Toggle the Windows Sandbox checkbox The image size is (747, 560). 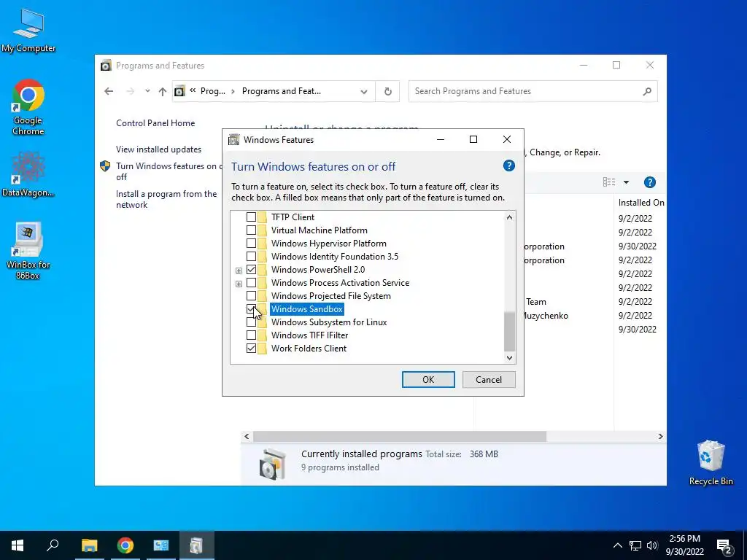[251, 309]
